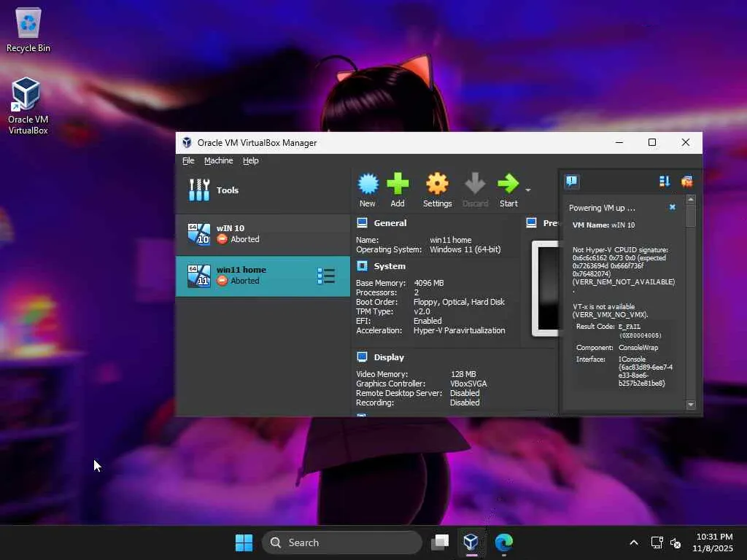Click notification panel scroll up arrow

[x=691, y=199]
